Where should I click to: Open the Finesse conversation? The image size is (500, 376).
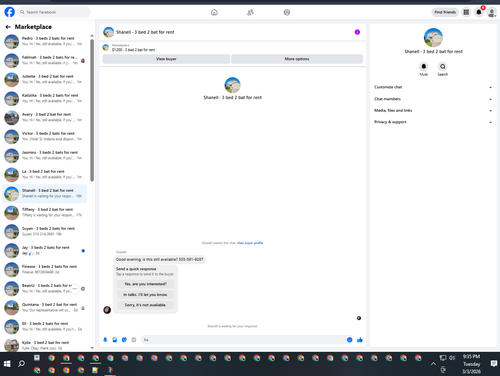(45, 269)
